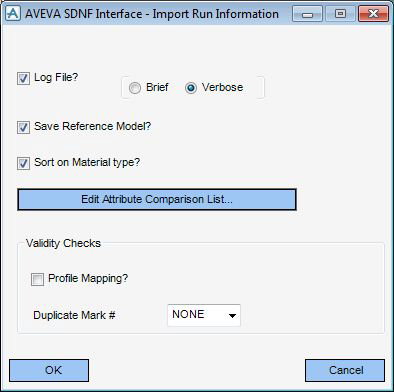Click the AVEVA logo icon in title bar
The height and width of the screenshot is (392, 394).
coord(13,14)
